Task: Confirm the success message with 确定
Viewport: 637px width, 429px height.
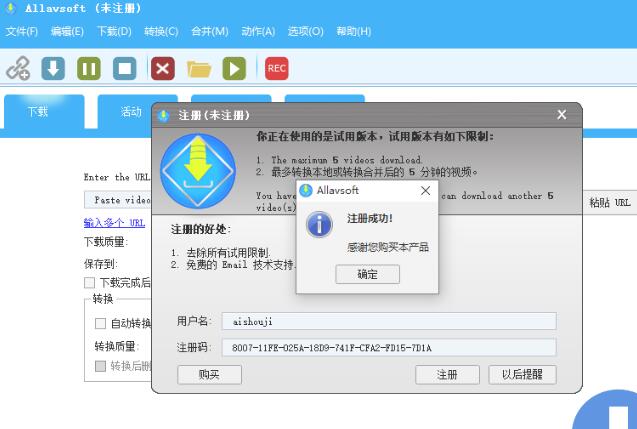Action: pos(368,274)
